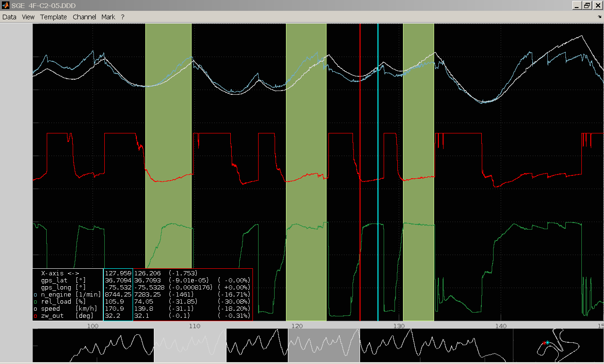Open the View menu

28,17
